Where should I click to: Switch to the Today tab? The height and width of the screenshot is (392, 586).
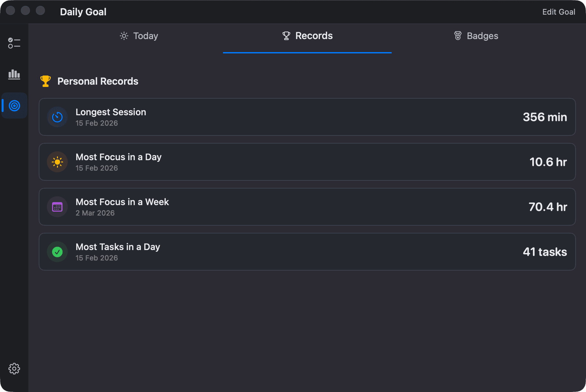tap(139, 36)
